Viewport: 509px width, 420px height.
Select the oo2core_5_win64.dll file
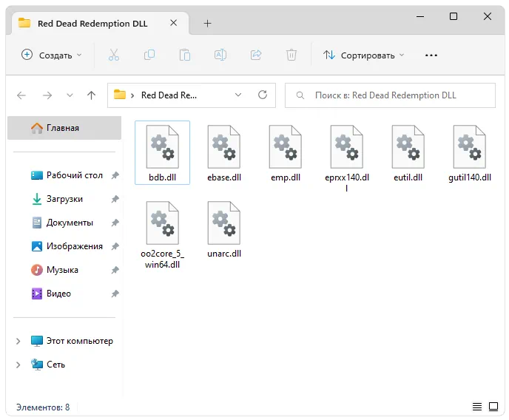[162, 235]
